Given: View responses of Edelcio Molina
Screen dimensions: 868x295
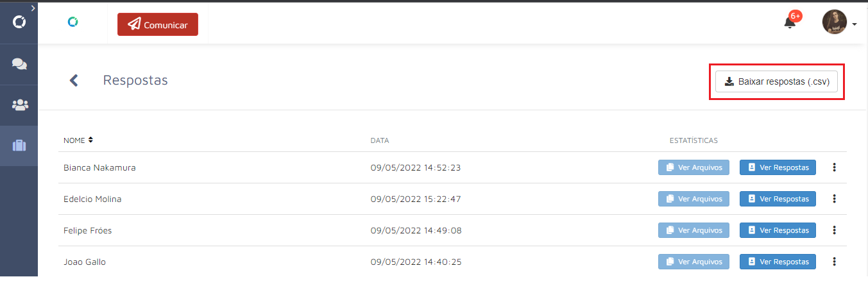Looking at the screenshot, I should (x=778, y=199).
